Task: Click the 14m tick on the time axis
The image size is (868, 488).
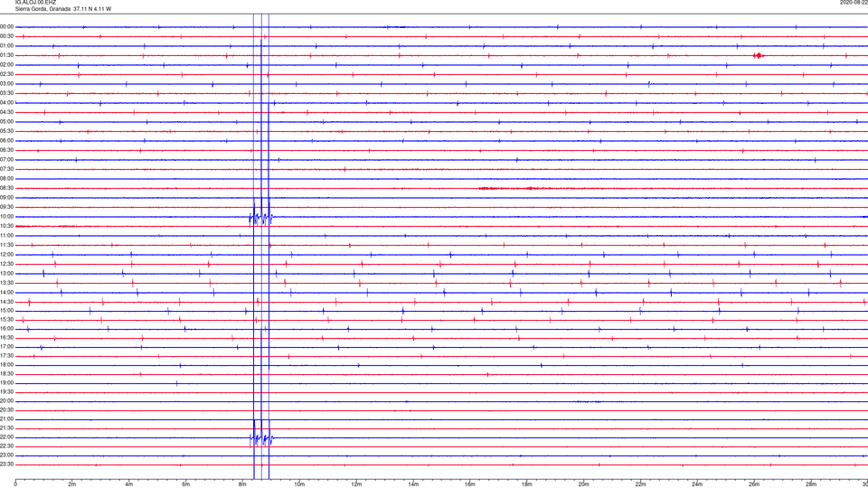Action: pos(413,484)
